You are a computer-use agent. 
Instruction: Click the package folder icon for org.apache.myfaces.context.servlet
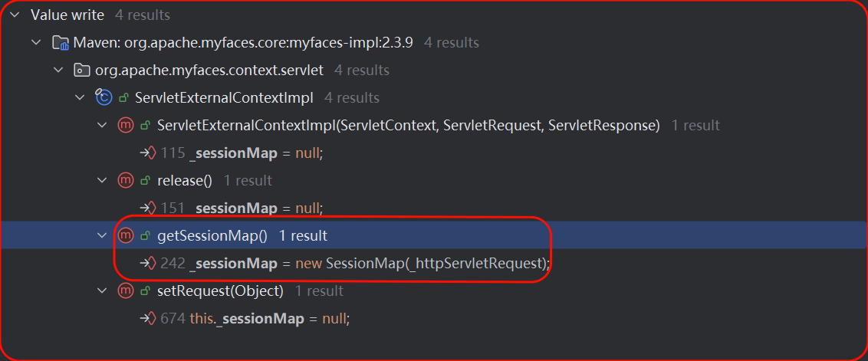pos(81,71)
